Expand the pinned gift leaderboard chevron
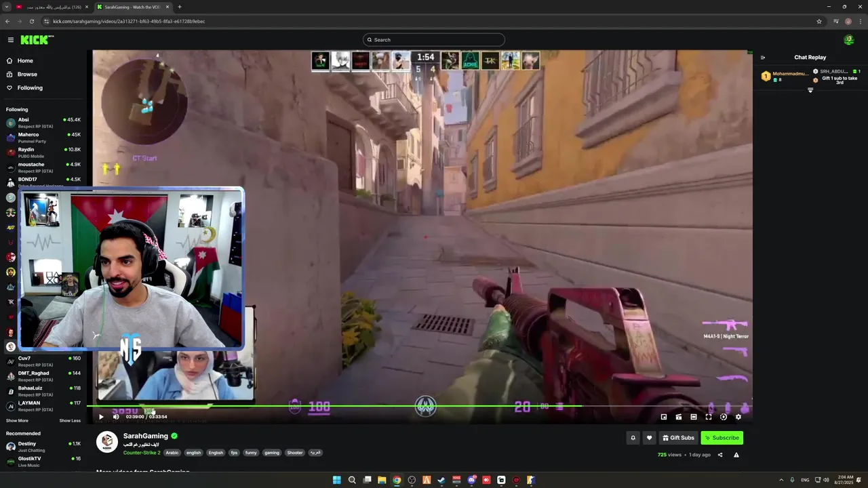 click(810, 90)
